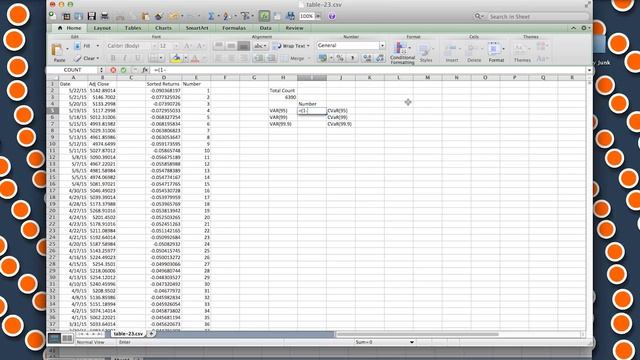Screen dimensions: 640x360
Task: Click the ribbon settings gear icon
Action: point(584,28)
